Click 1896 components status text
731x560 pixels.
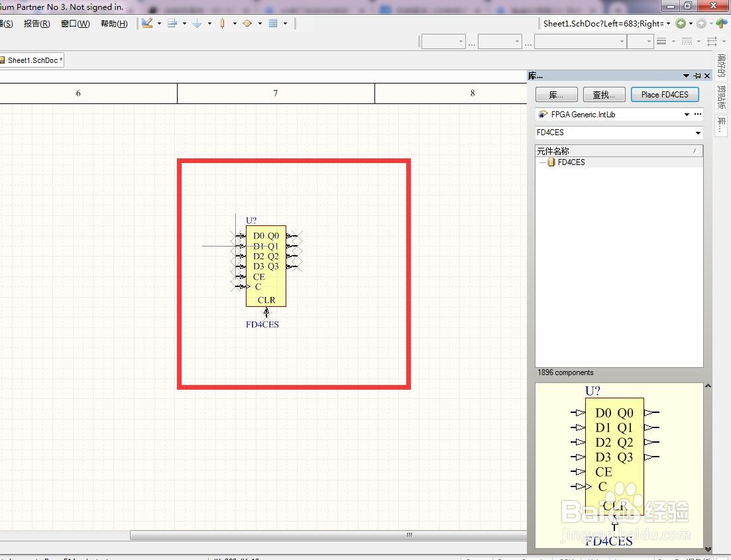tap(565, 372)
